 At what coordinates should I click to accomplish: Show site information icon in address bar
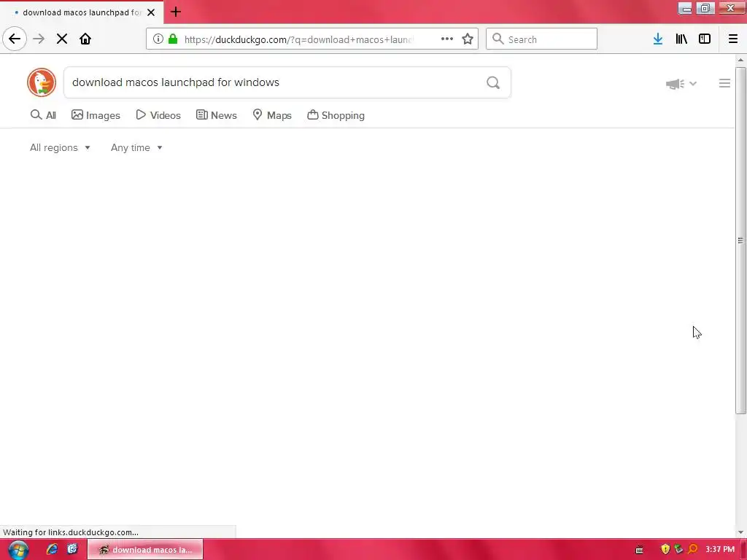158,39
